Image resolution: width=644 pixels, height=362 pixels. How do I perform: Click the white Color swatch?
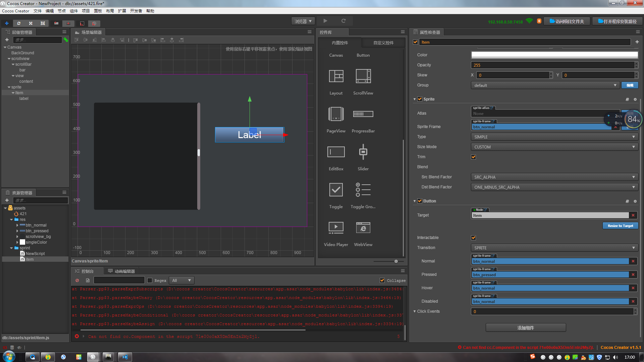coord(554,55)
